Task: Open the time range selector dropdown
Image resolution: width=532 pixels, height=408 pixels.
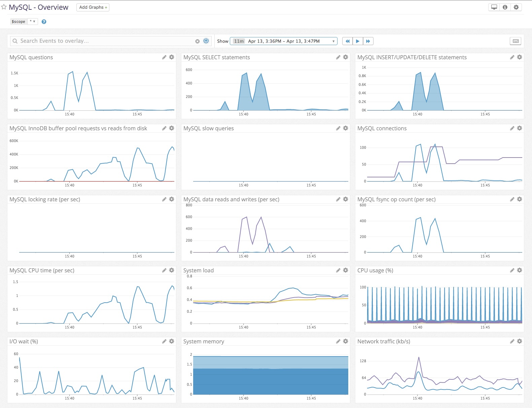Action: [x=284, y=41]
